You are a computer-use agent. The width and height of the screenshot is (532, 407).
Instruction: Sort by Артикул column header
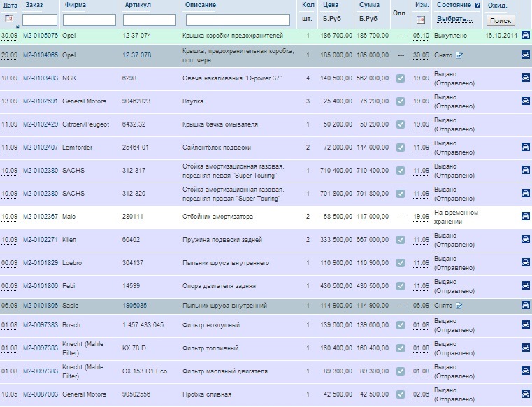(x=138, y=5)
